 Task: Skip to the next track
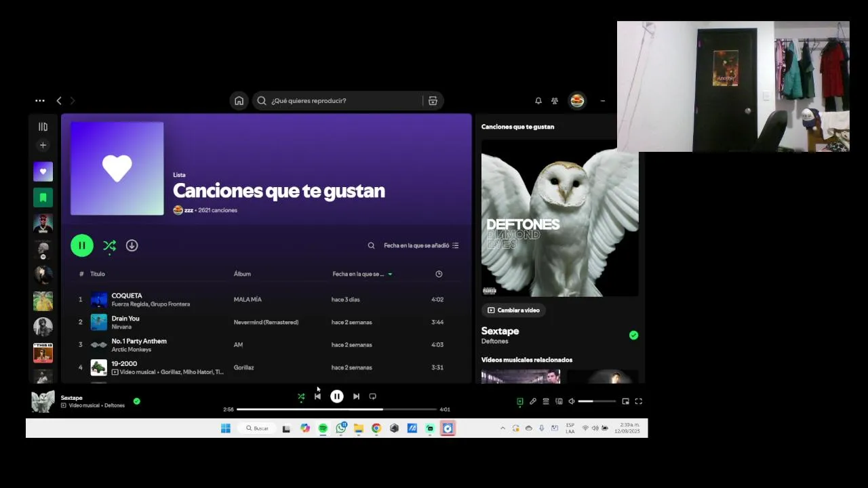[x=356, y=396]
